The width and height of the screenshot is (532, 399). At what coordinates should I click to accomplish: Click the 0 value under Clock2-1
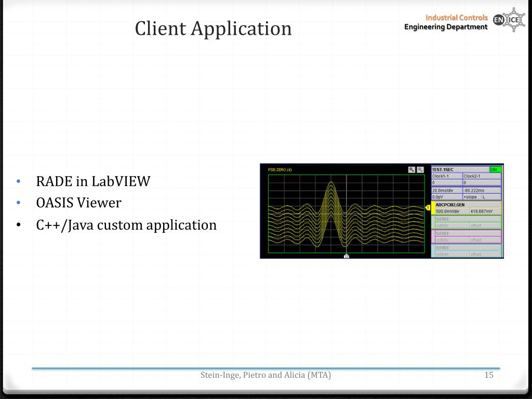pos(482,182)
